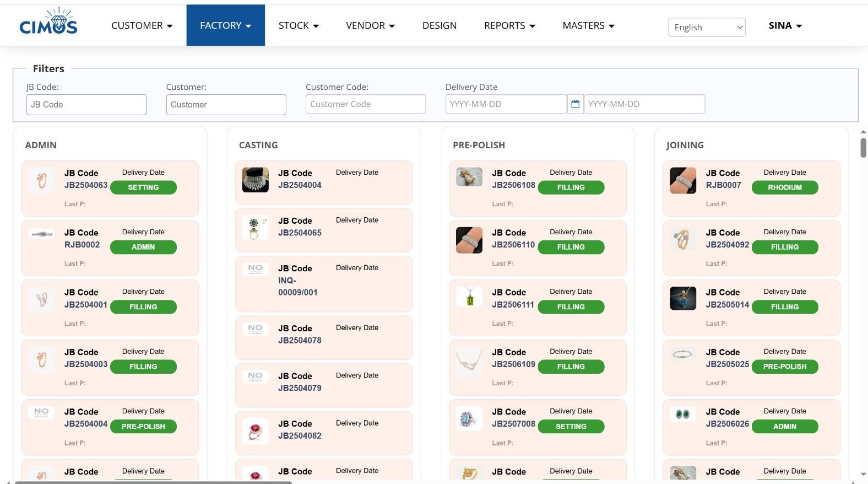Open green pendant thumbnail for JB2506111

coord(469,297)
